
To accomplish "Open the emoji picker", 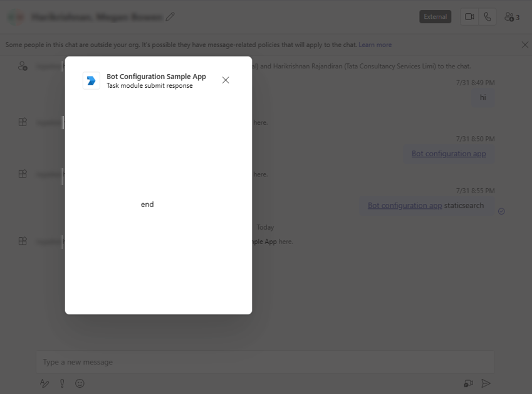I will click(x=80, y=383).
